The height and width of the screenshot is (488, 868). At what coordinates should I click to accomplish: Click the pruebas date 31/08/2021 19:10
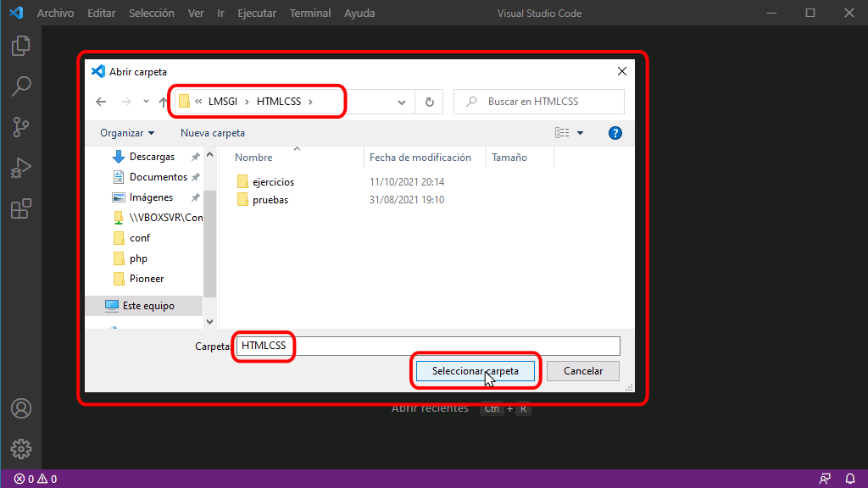407,200
